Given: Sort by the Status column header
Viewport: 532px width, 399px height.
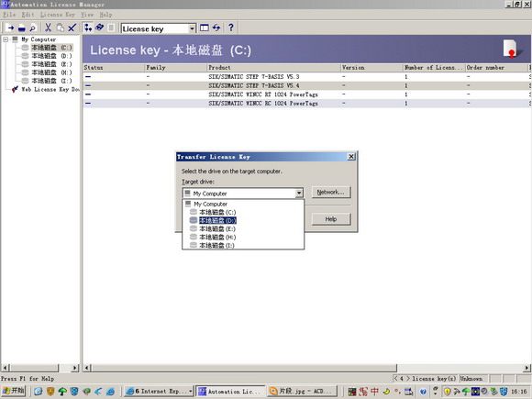Looking at the screenshot, I should pos(114,68).
